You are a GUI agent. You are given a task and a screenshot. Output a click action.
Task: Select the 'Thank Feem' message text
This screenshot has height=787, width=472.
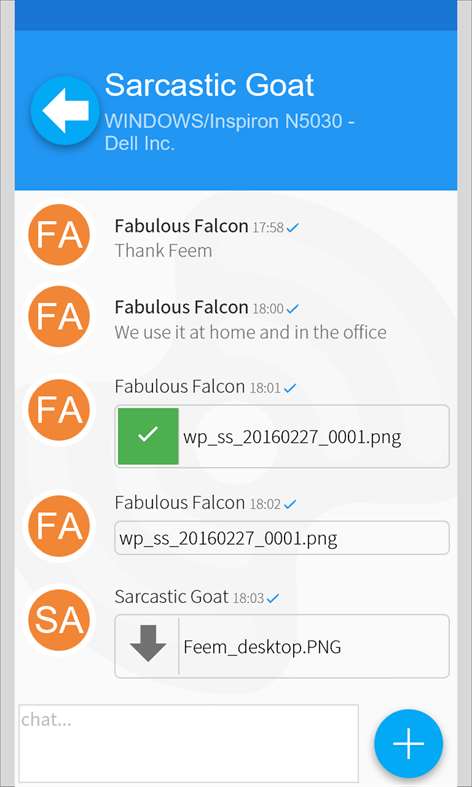point(163,250)
